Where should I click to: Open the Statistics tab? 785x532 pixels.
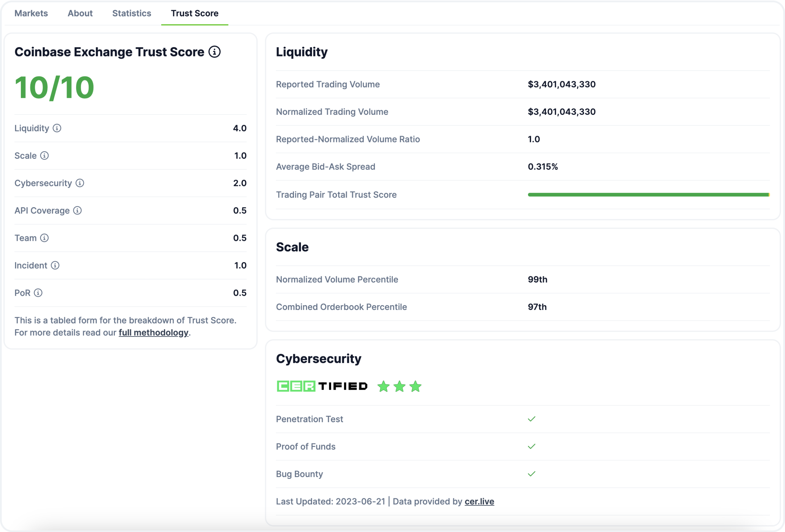(131, 13)
